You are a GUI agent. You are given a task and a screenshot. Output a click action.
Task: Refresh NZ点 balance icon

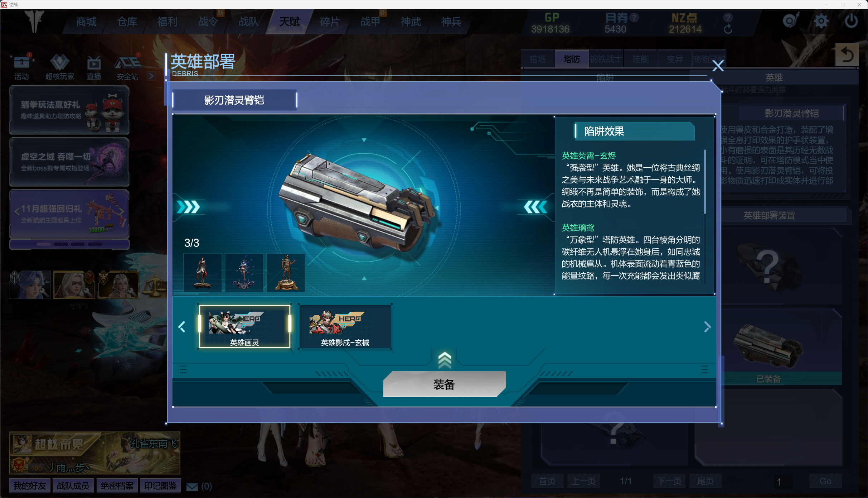(728, 29)
